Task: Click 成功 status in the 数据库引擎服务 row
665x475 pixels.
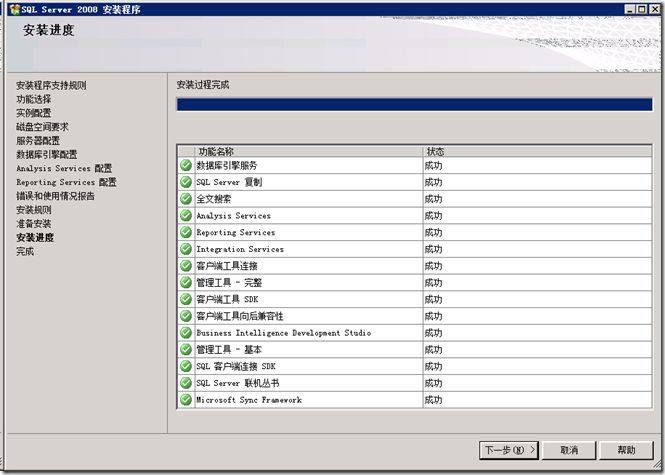Action: (x=433, y=166)
